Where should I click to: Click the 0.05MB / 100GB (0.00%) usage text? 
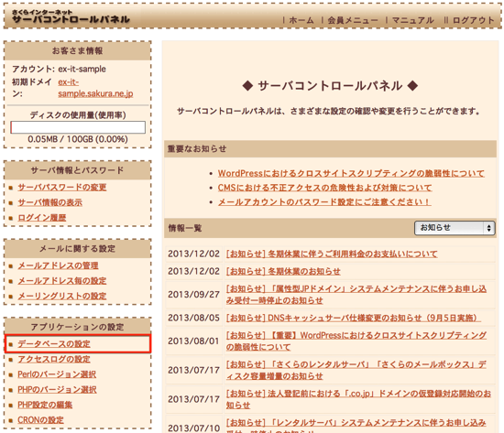click(x=78, y=139)
